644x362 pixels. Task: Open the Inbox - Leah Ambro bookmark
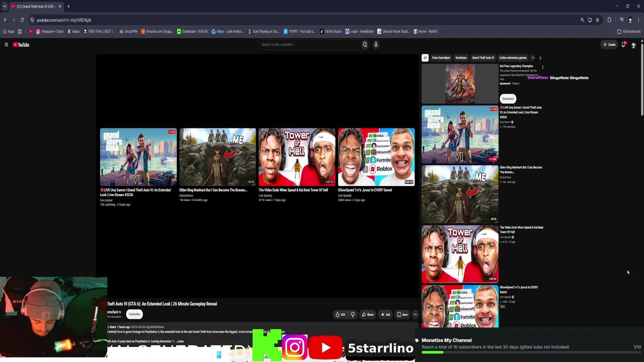pyautogui.click(x=227, y=32)
